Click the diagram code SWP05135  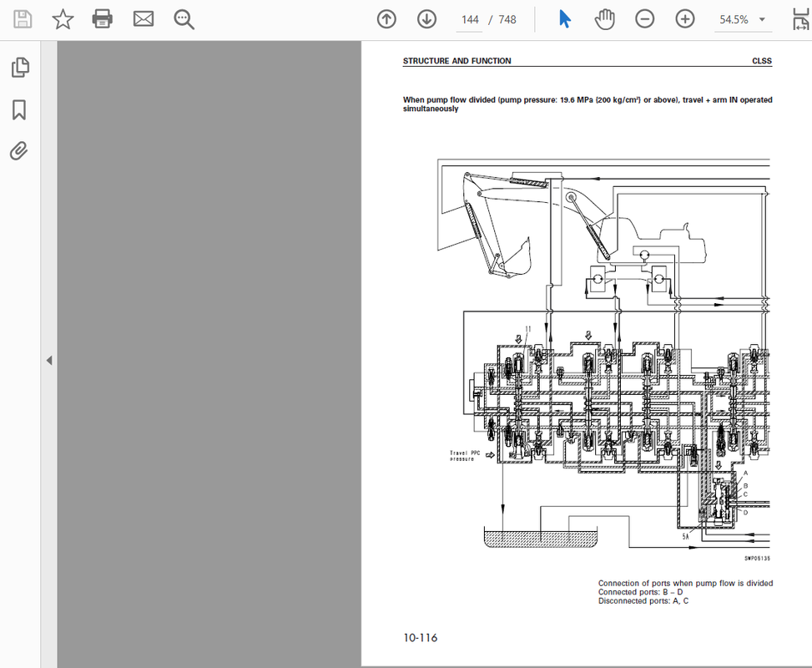[x=757, y=558]
